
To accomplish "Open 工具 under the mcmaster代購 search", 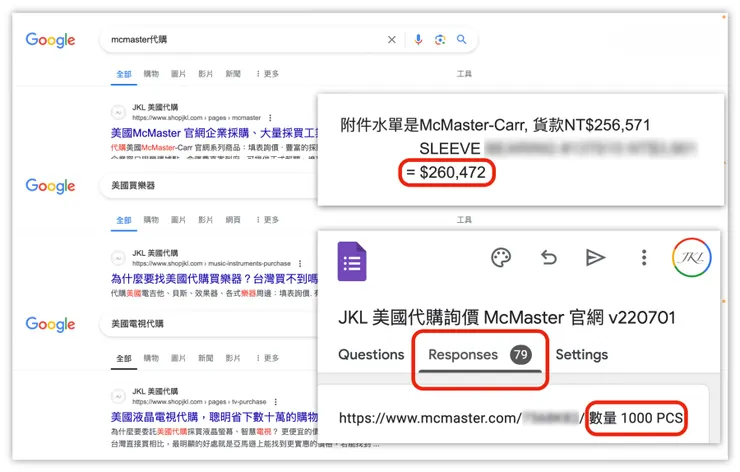I will coord(464,74).
